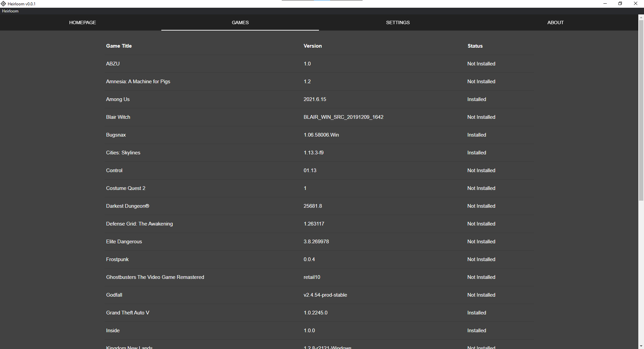
Task: Select the ABZU game row title
Action: (113, 64)
